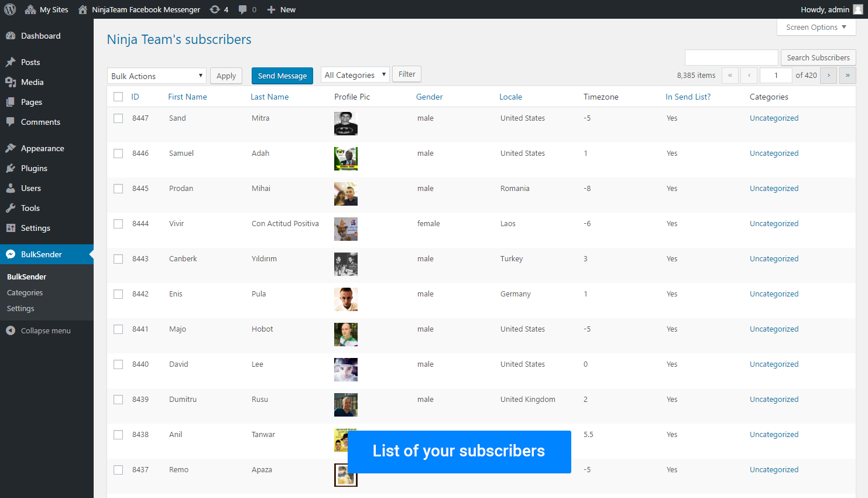Check the row for Majo Hobot
Viewport: 868px width, 498px height.
pos(118,329)
